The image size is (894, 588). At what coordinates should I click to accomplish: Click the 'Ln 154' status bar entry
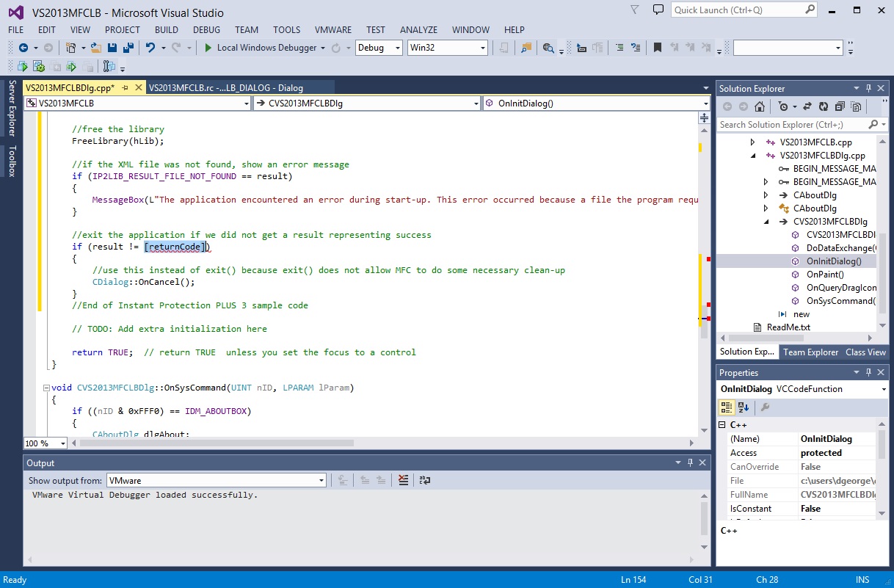click(633, 580)
